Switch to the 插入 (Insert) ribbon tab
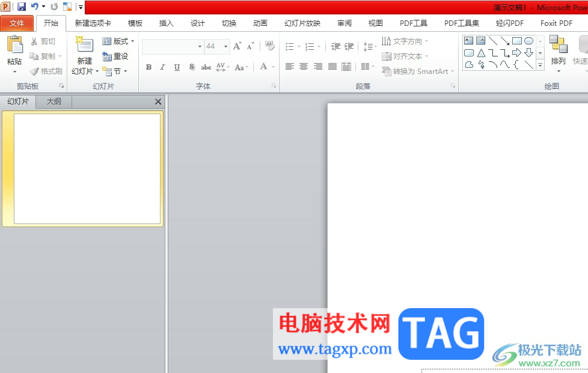Viewport: 588px width, 373px height. point(166,23)
